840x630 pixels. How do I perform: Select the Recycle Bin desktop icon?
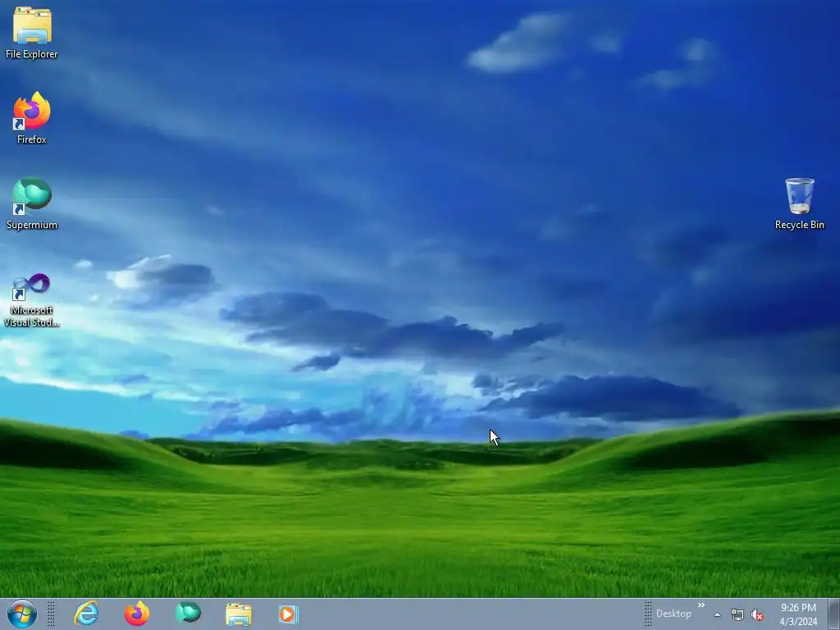799,203
